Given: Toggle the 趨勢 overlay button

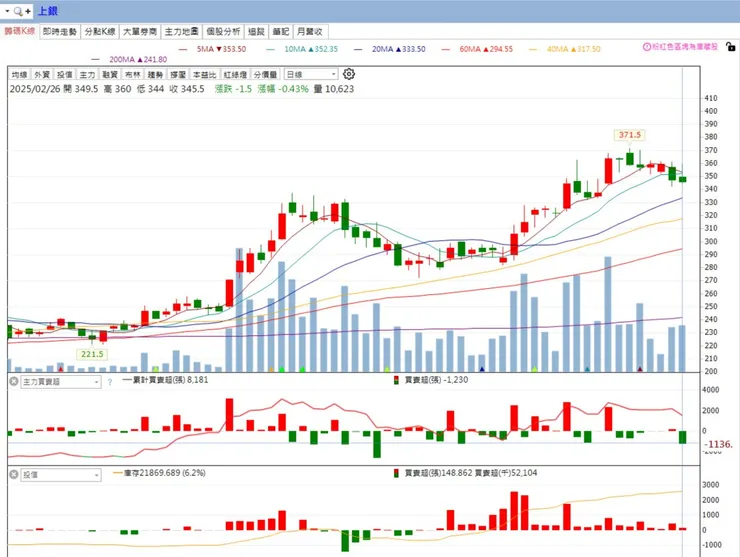Looking at the screenshot, I should coord(155,75).
